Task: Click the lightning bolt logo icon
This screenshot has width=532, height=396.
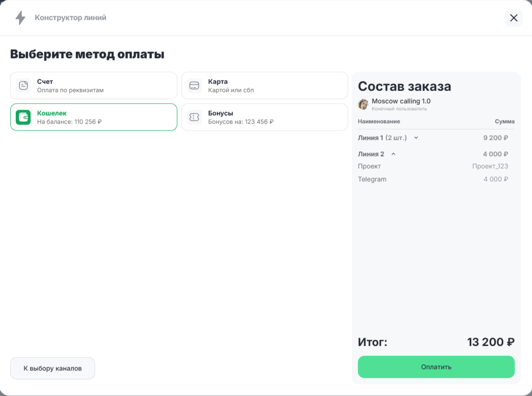Action: (x=20, y=18)
